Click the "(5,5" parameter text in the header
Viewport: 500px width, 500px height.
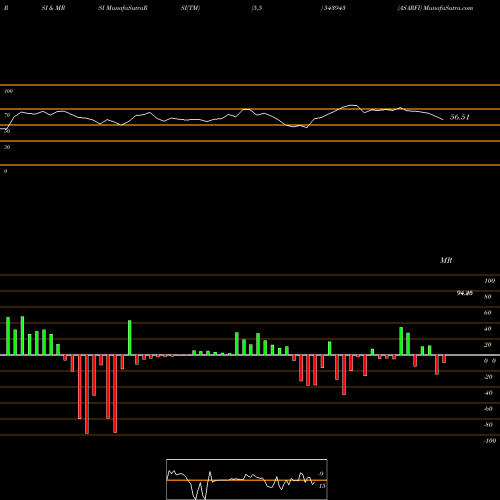[257, 8]
